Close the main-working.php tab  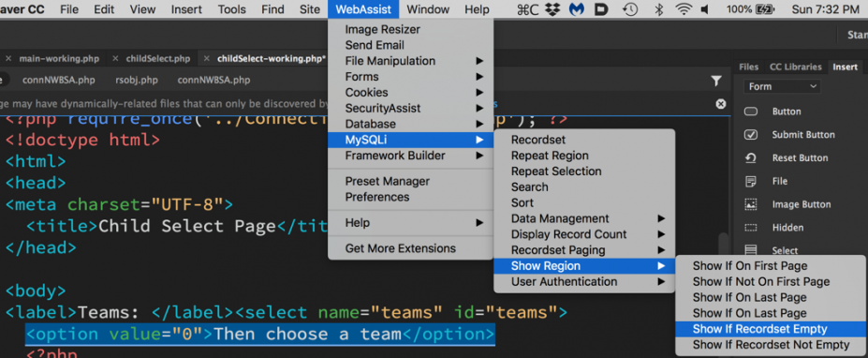pyautogui.click(x=8, y=59)
